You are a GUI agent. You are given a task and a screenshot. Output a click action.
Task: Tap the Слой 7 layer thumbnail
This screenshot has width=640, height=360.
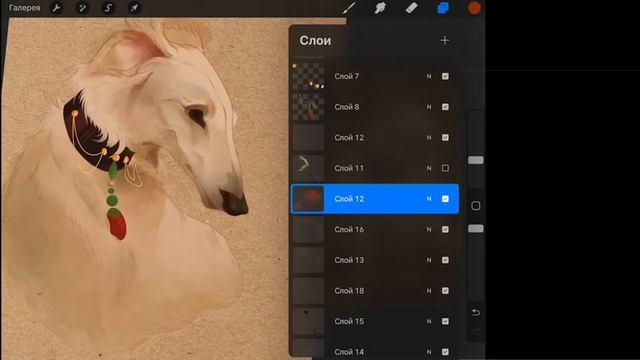(x=309, y=76)
